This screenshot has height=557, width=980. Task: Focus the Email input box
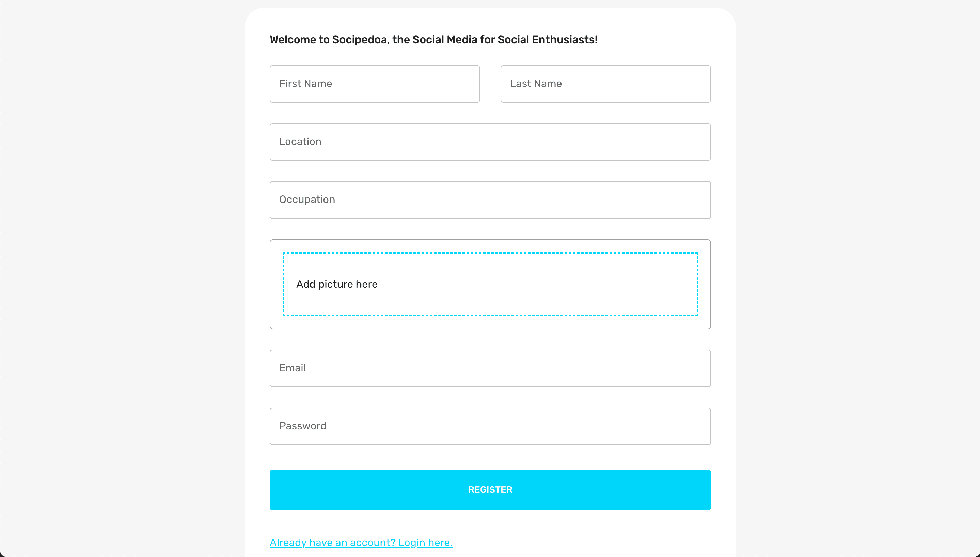(490, 368)
